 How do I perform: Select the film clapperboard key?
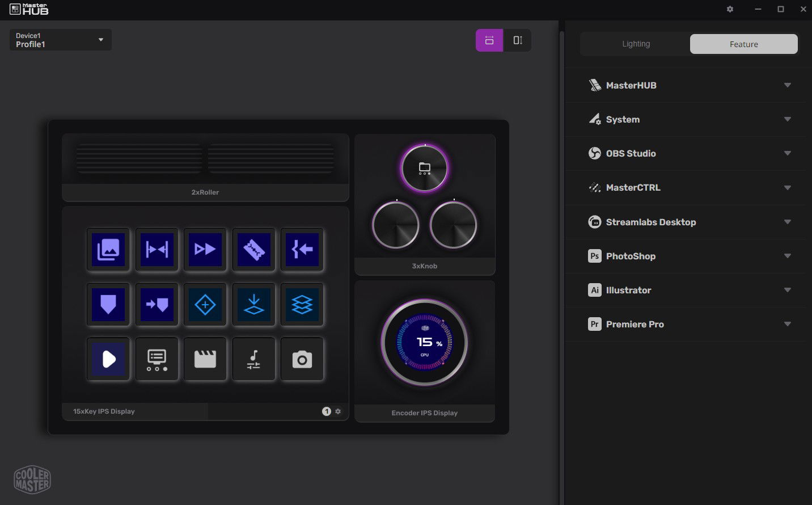(x=205, y=359)
